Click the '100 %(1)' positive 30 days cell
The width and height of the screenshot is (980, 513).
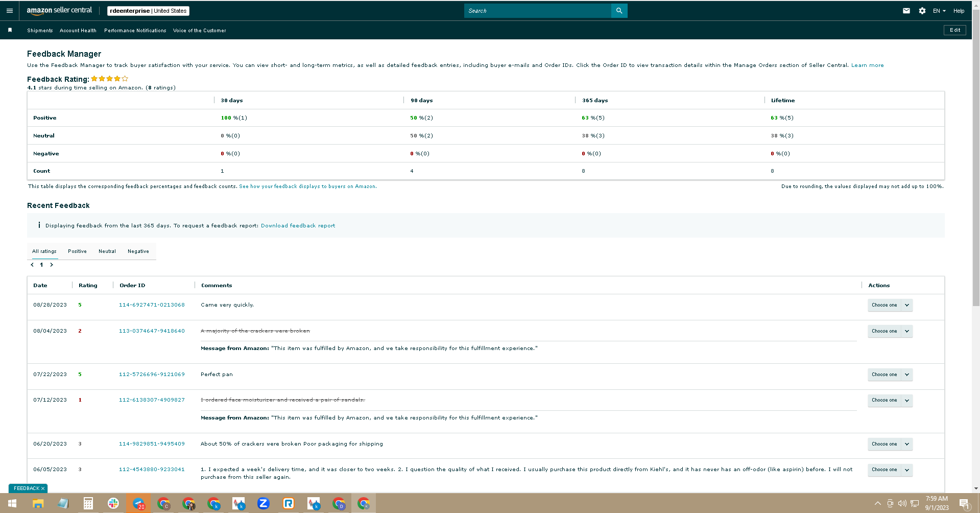click(234, 118)
